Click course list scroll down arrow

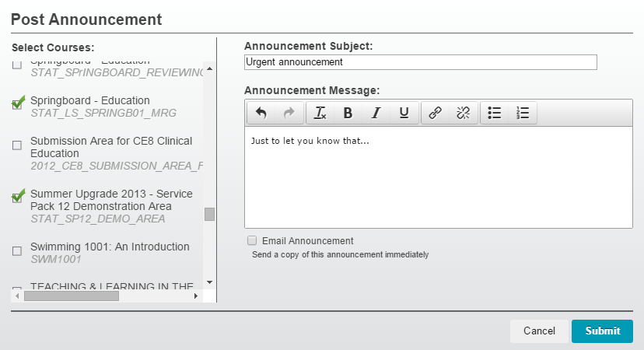tap(209, 282)
